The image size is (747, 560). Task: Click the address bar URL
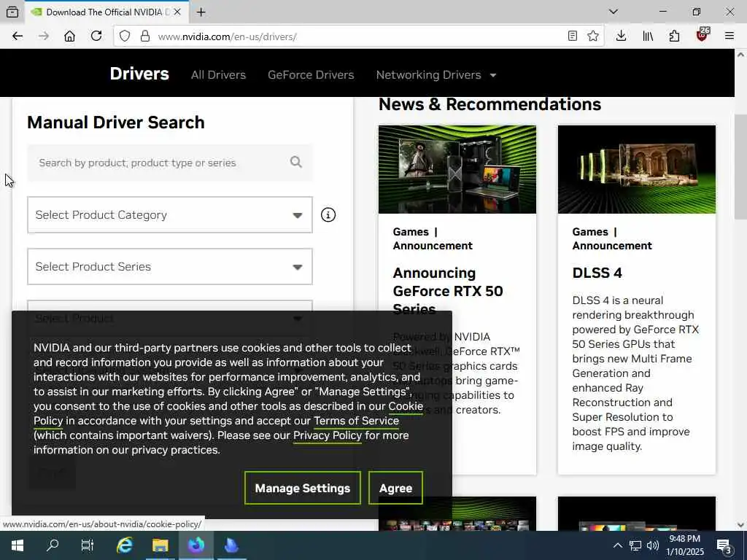pyautogui.click(x=228, y=36)
